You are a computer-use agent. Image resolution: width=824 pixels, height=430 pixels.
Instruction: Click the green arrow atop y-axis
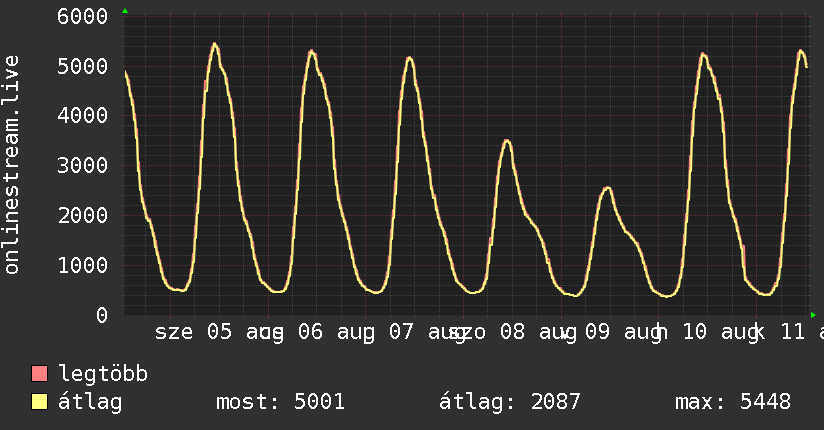point(125,11)
